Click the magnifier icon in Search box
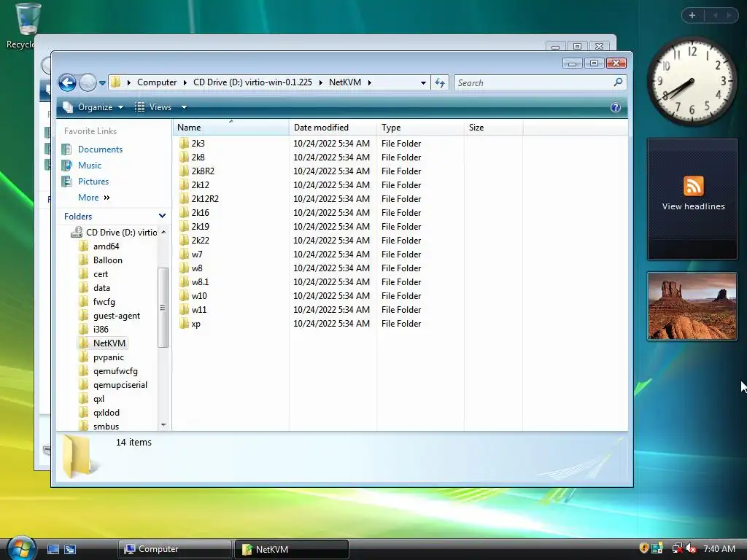 (618, 82)
